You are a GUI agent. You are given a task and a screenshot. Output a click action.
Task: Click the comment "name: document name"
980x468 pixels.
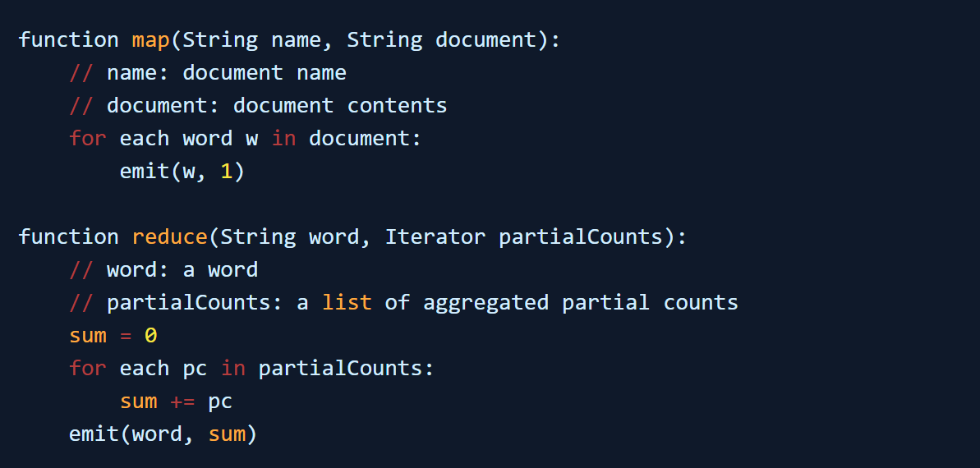pos(226,72)
